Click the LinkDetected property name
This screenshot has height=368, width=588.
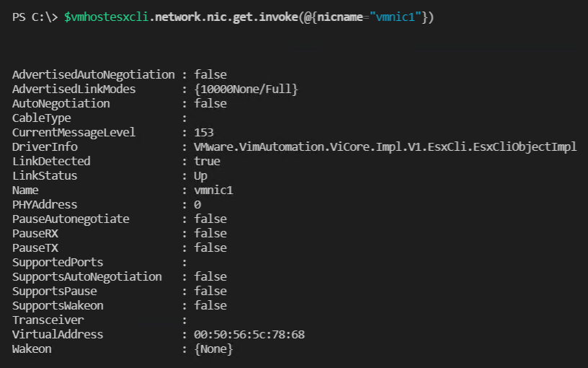coord(51,161)
